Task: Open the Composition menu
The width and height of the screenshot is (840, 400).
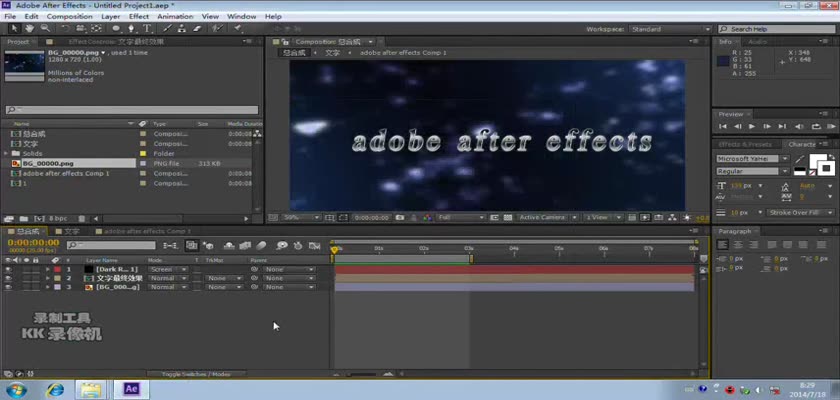Action: click(70, 17)
